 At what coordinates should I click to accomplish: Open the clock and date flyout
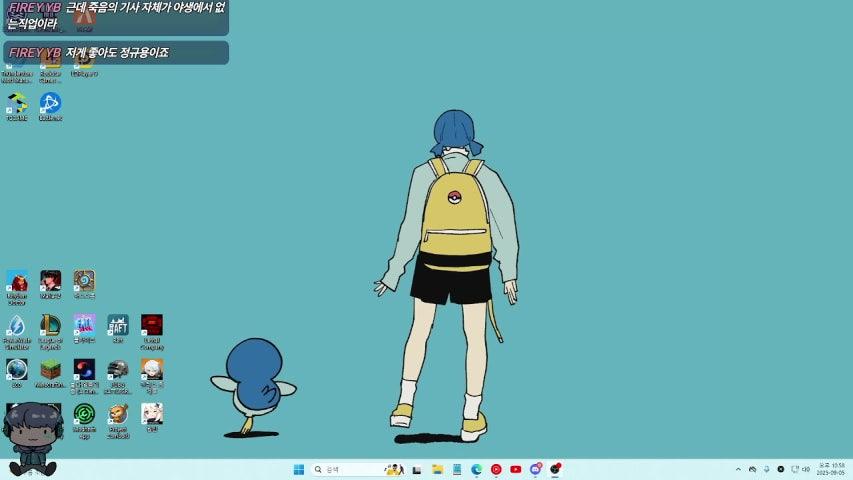[831, 469]
